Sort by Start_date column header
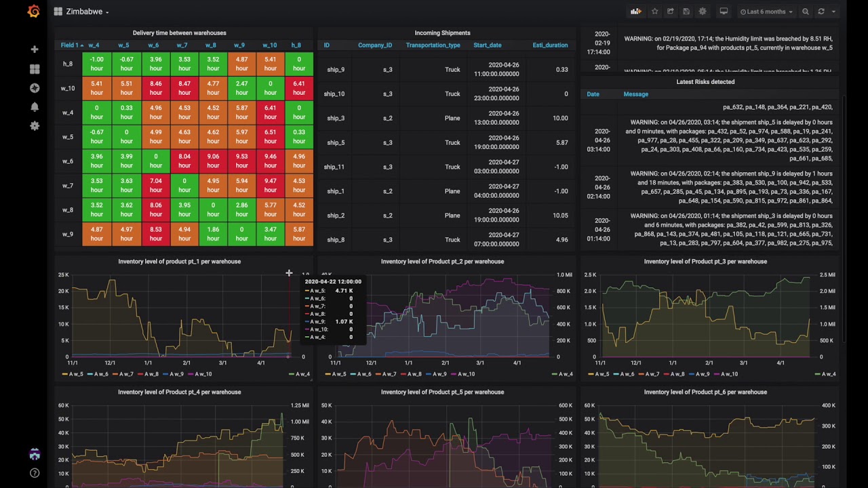Viewport: 868px width, 488px height. click(x=488, y=45)
